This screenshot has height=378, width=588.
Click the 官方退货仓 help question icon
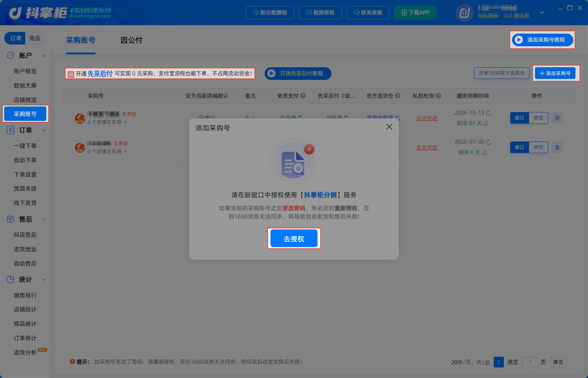point(398,96)
